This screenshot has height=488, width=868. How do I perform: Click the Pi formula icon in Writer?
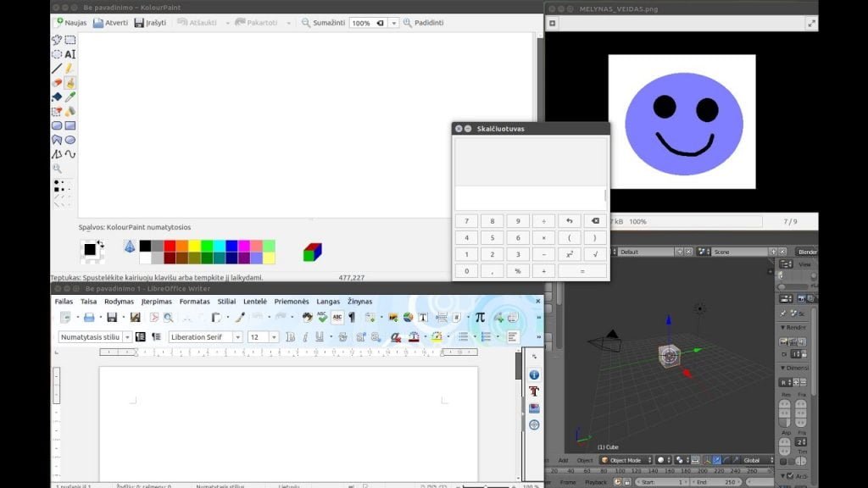pos(480,318)
